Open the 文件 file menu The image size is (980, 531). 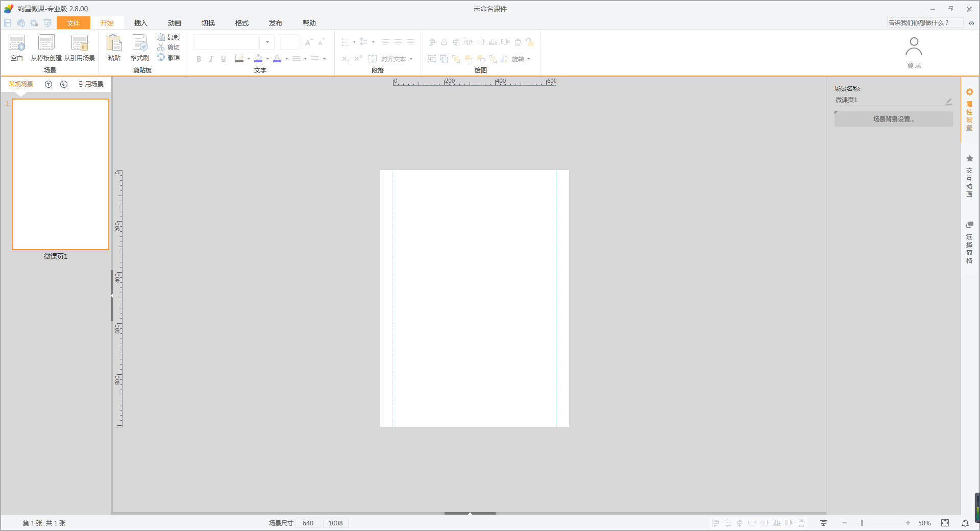coord(73,23)
